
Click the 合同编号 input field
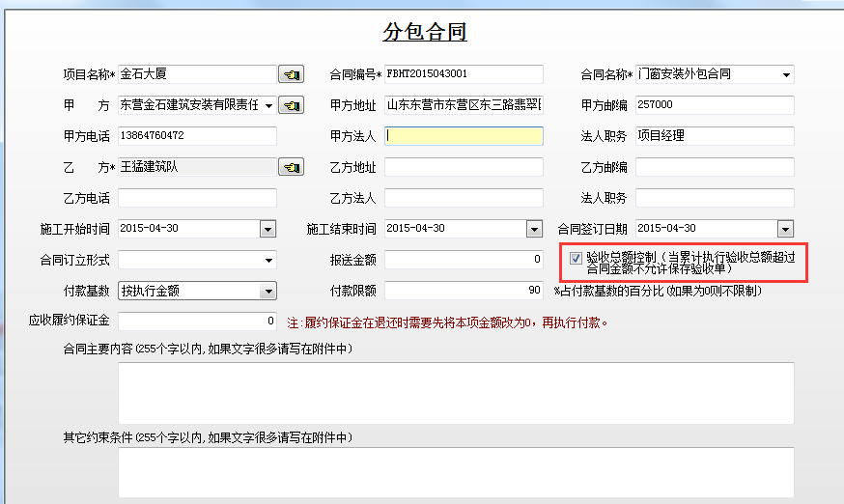click(463, 74)
